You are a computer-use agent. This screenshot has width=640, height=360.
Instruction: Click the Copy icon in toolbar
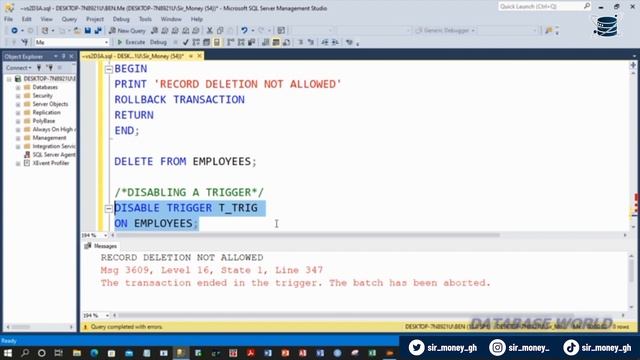220,31
